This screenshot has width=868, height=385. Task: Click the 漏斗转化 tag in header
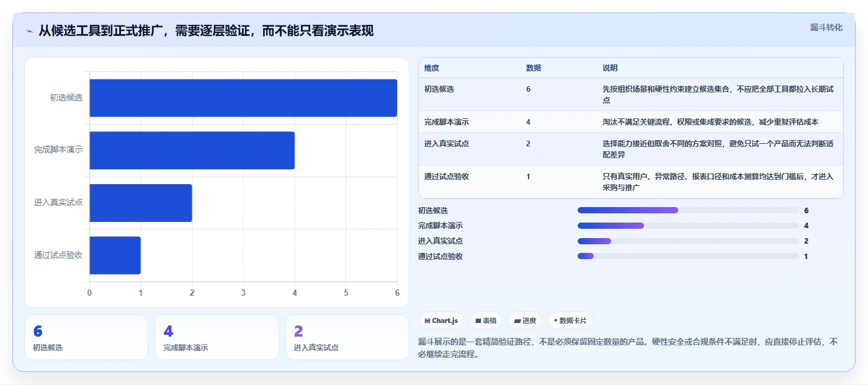(x=826, y=27)
